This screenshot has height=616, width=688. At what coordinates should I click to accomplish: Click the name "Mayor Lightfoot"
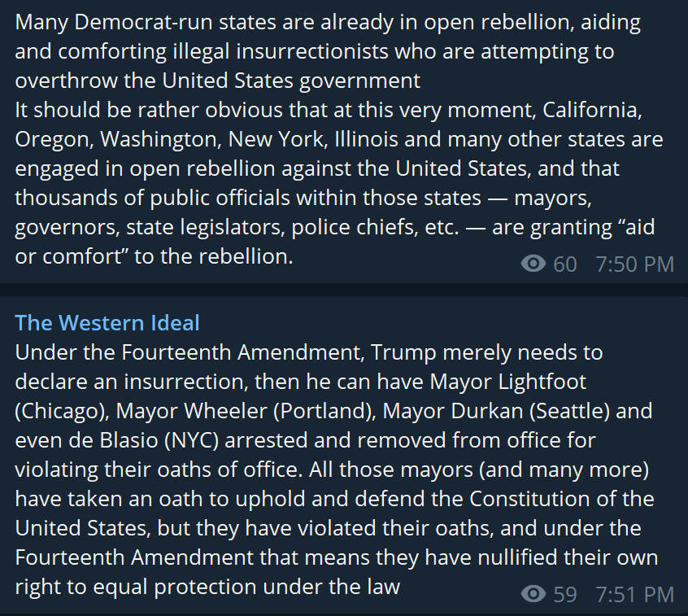coord(507,382)
